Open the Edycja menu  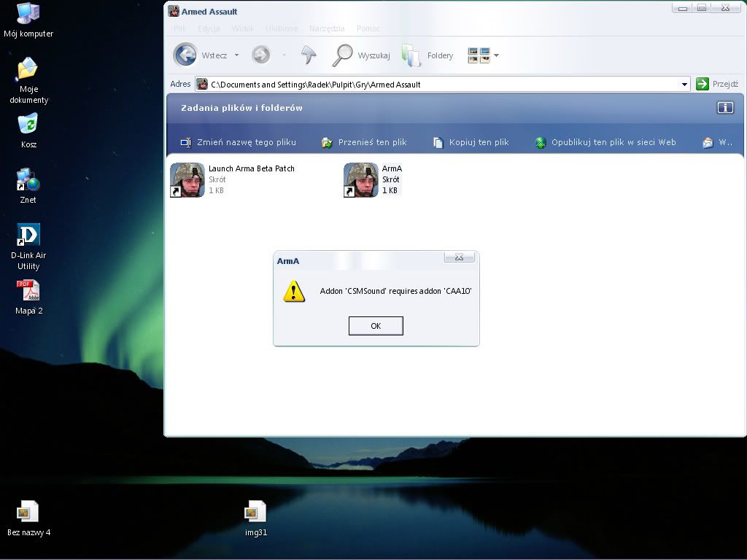209,28
